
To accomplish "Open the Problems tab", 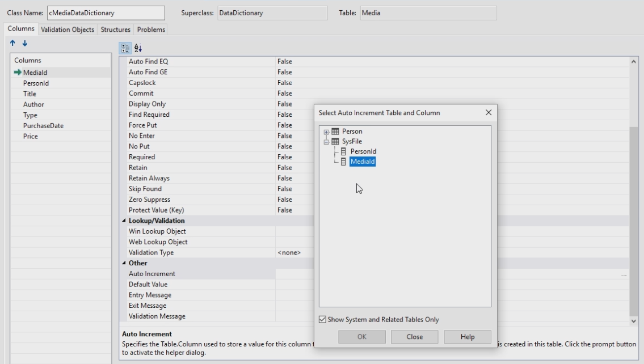I will click(x=151, y=29).
